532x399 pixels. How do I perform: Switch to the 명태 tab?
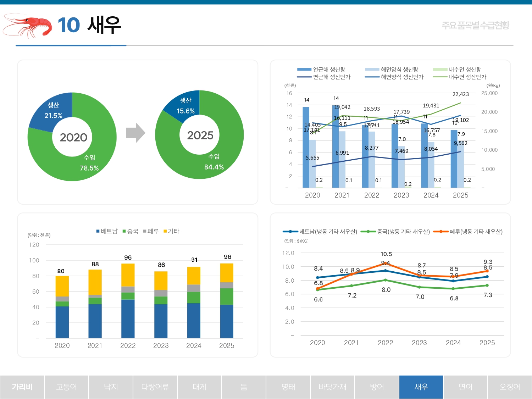(x=288, y=387)
